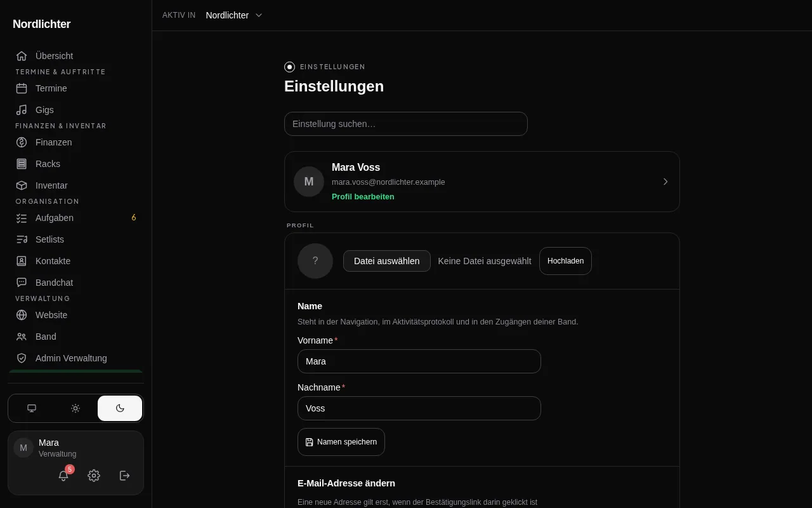Click the Bandchat speech bubble icon
This screenshot has width=812, height=508.
[22, 283]
